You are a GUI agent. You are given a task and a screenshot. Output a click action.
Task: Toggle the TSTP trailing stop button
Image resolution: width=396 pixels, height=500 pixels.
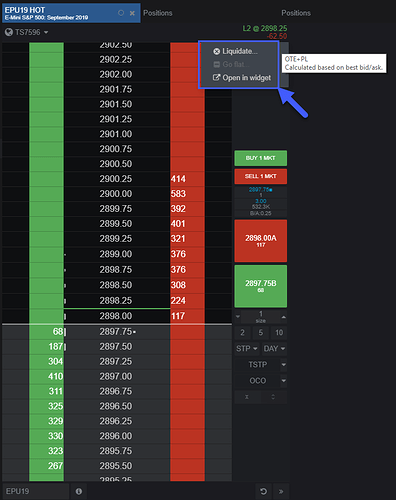pos(257,365)
